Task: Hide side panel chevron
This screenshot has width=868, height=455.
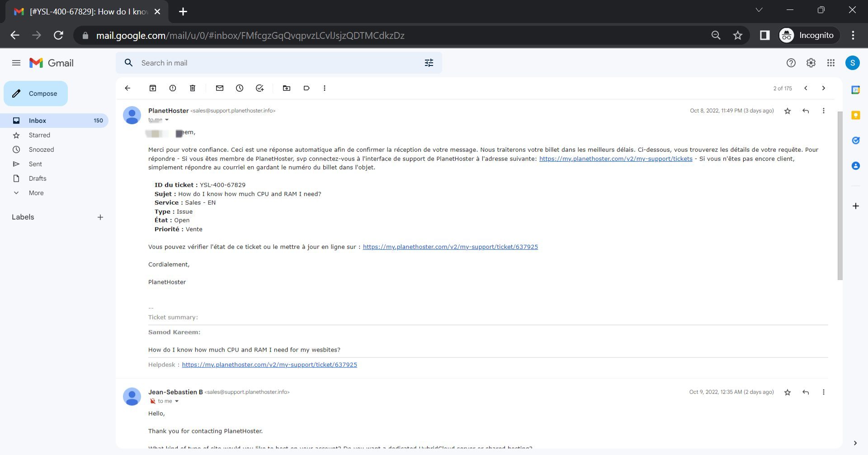Action: [x=855, y=443]
